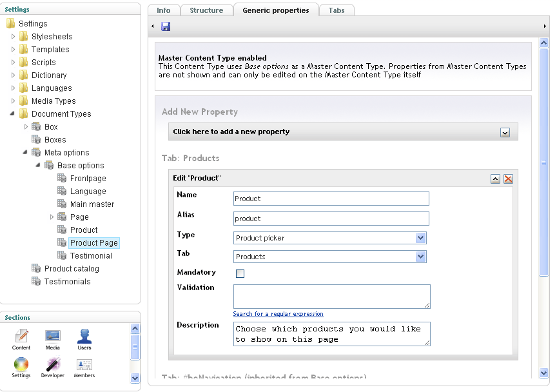Expand the Box tree node

26,126
